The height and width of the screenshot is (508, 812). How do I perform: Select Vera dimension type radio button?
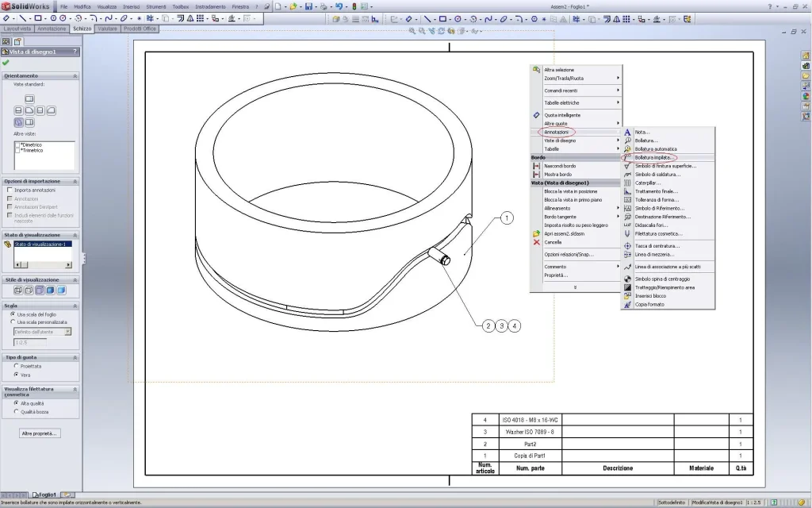pos(16,375)
